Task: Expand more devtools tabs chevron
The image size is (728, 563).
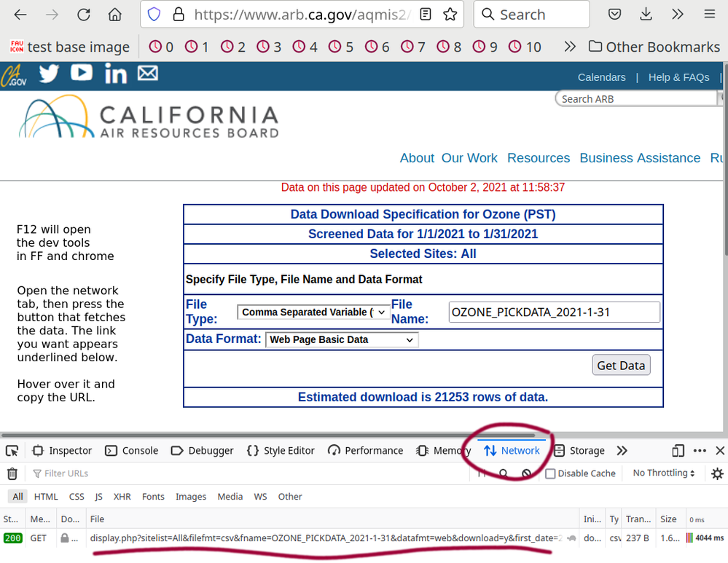Action: 622,451
